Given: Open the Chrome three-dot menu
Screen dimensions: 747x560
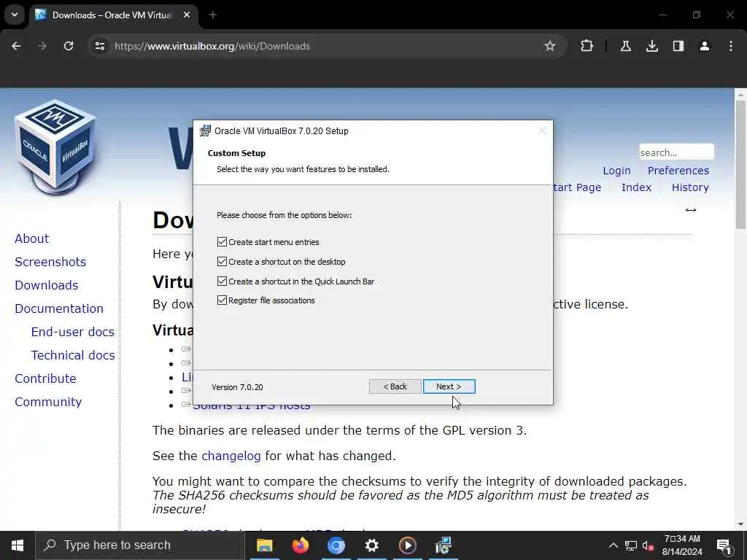Looking at the screenshot, I should [731, 46].
